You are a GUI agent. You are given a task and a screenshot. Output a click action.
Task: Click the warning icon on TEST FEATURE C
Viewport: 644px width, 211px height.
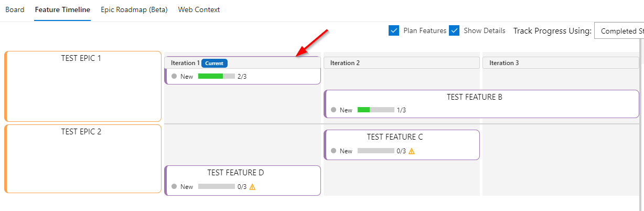412,151
